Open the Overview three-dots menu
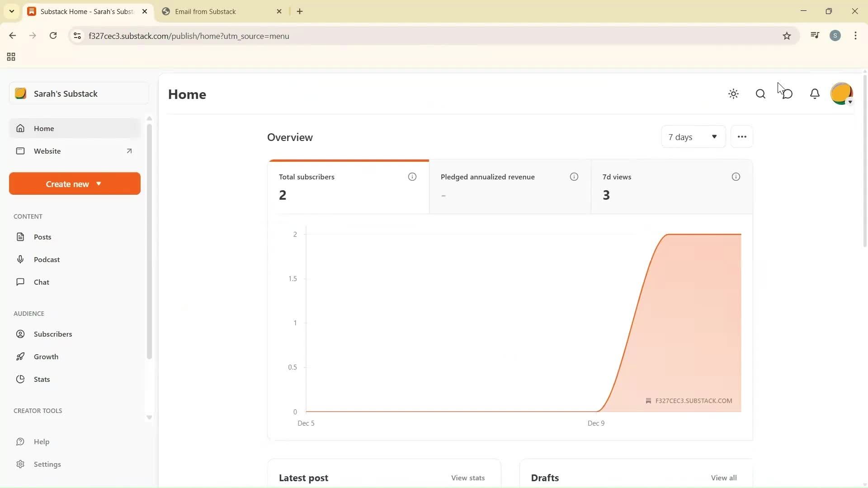 pyautogui.click(x=741, y=137)
